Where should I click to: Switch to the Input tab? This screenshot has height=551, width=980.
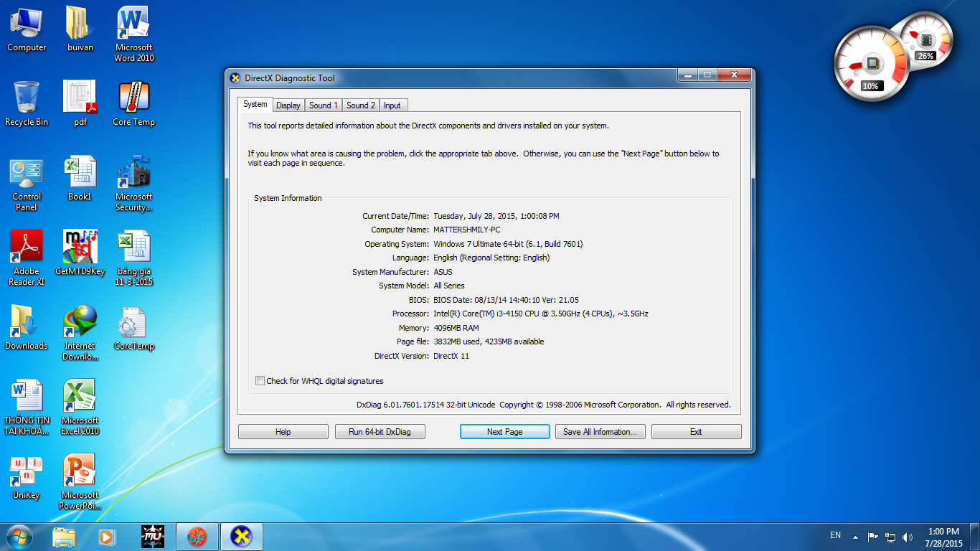pos(392,105)
